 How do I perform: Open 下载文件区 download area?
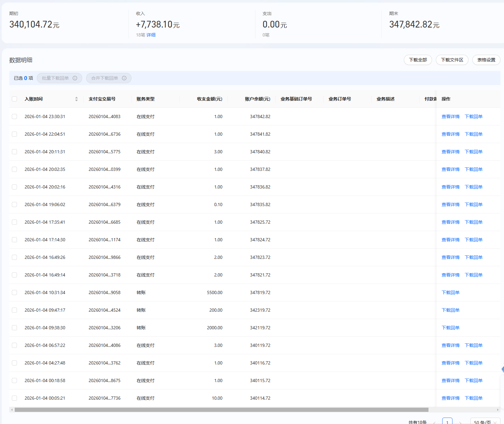pyautogui.click(x=452, y=60)
